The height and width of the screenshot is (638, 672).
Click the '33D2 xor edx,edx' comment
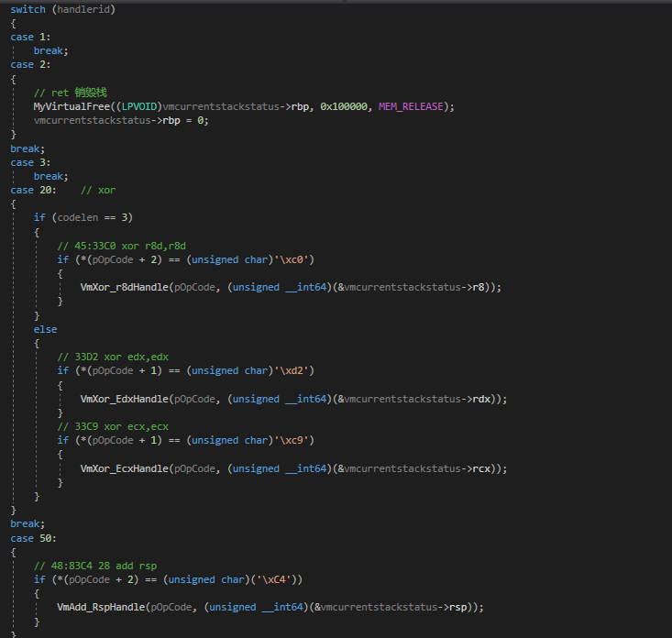tap(113, 357)
